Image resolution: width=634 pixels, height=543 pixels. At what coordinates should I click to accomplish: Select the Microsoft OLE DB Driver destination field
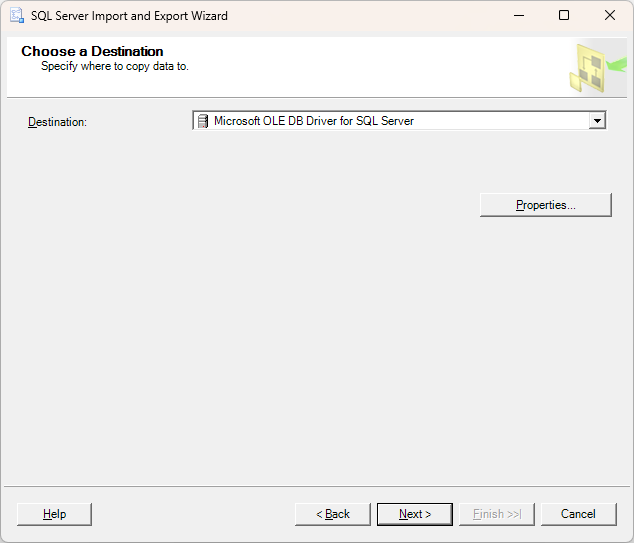coord(399,121)
